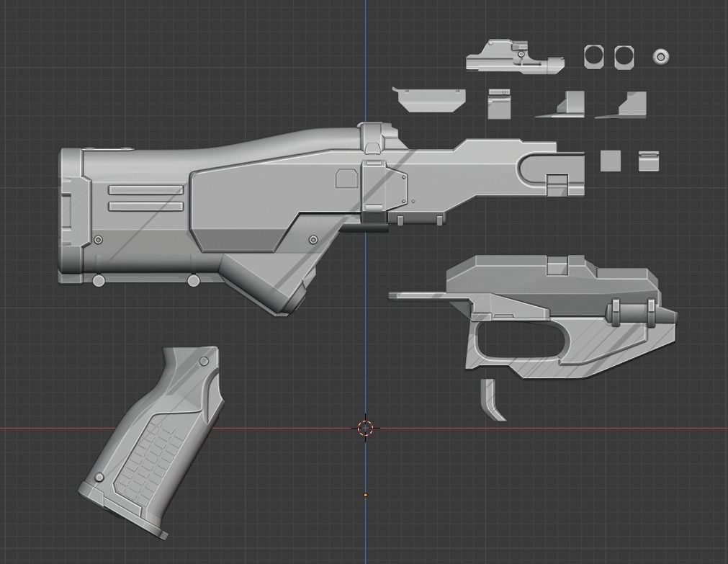Viewport: 728px width, 564px height.
Task: Select the round knob cylinder part
Action: (x=661, y=57)
